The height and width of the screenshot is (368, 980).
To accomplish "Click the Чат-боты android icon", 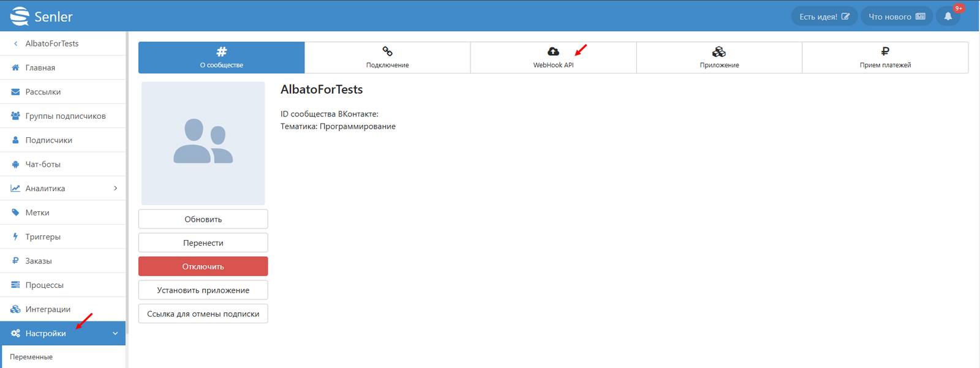I will (x=15, y=164).
